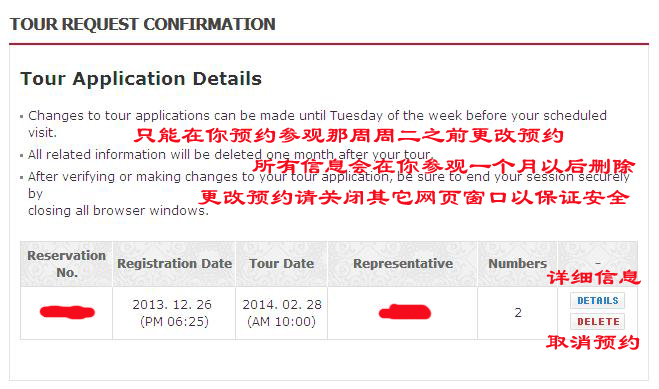
Task: Click the redacted reservation number cell
Action: [66, 313]
